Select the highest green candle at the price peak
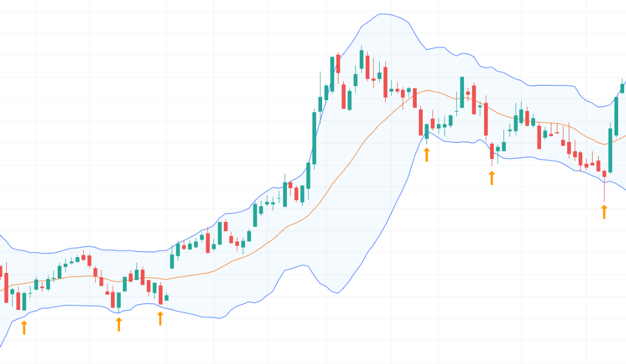626x364 pixels. click(362, 59)
